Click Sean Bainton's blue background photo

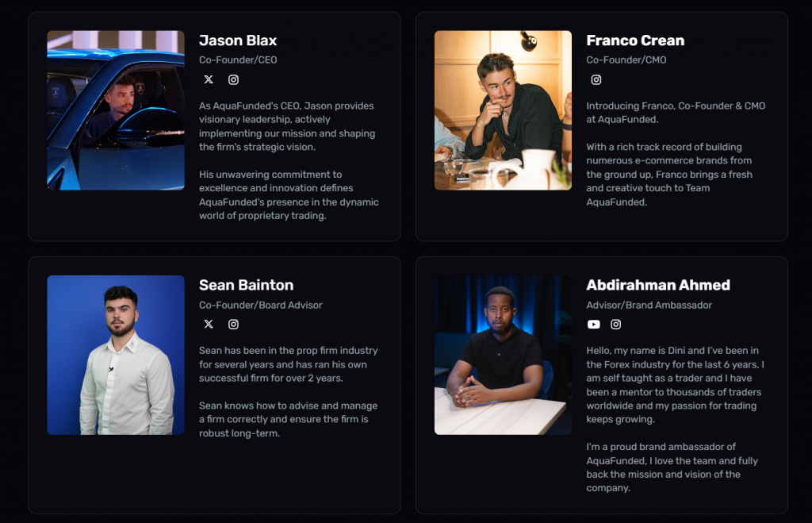point(116,355)
